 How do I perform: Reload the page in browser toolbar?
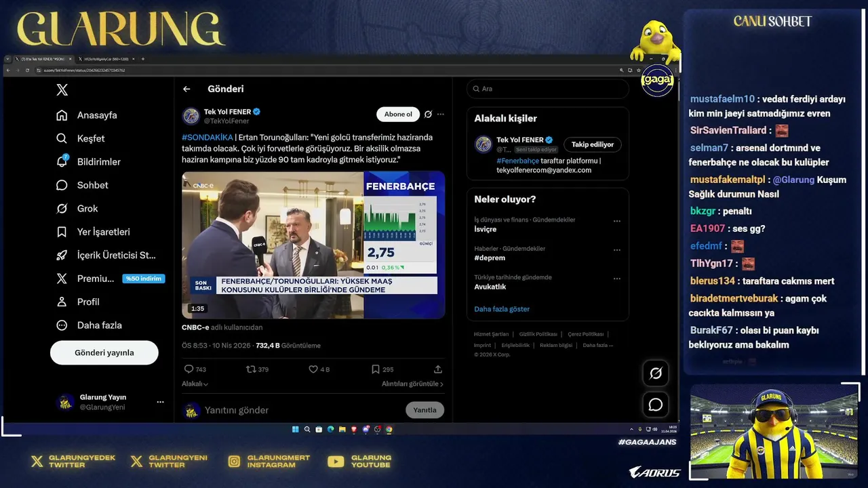27,70
